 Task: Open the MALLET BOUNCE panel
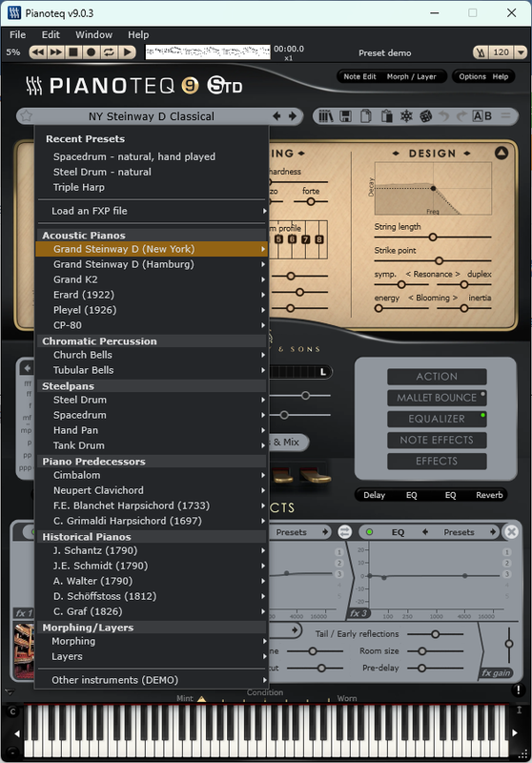point(437,398)
